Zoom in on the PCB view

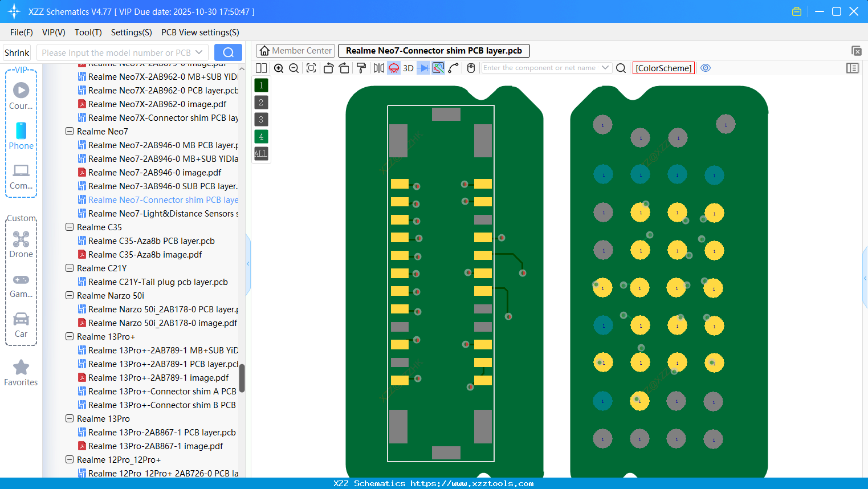[x=279, y=68]
